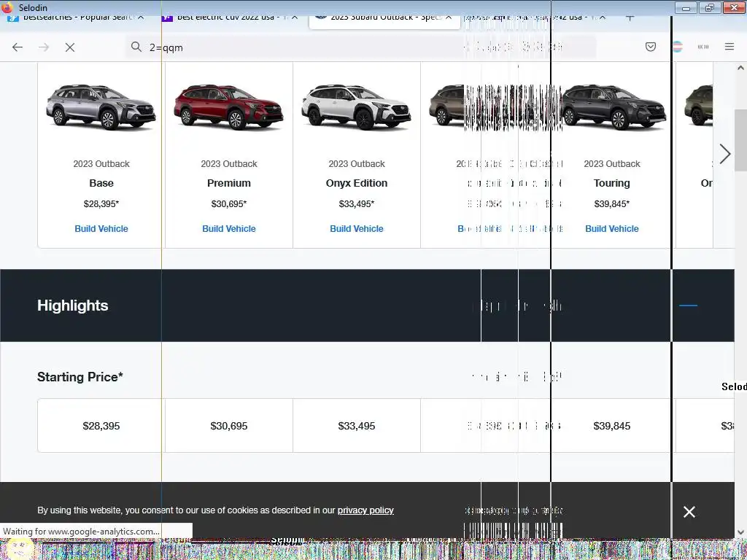Viewport: 747px width, 560px height.
Task: Click the Premium trim name
Action: pyautogui.click(x=229, y=183)
